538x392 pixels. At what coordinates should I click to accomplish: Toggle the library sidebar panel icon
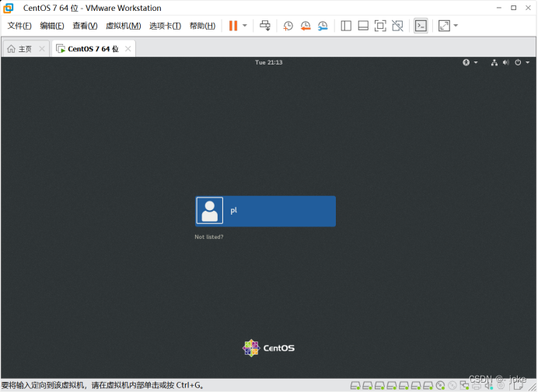pos(346,26)
